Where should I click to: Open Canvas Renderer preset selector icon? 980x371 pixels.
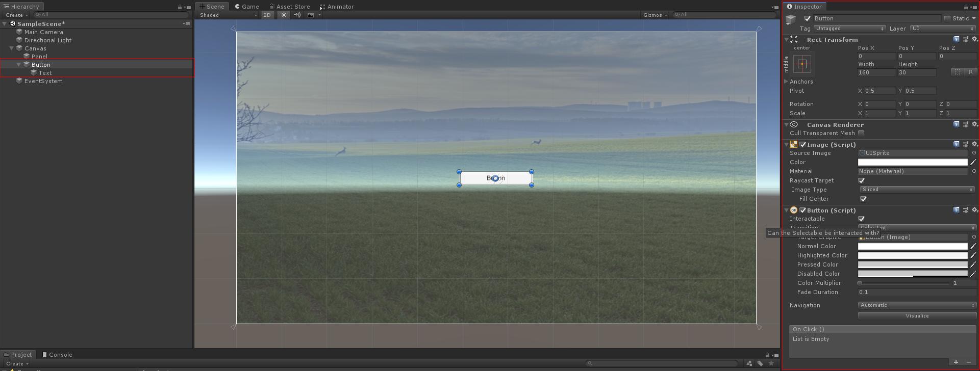coord(965,124)
